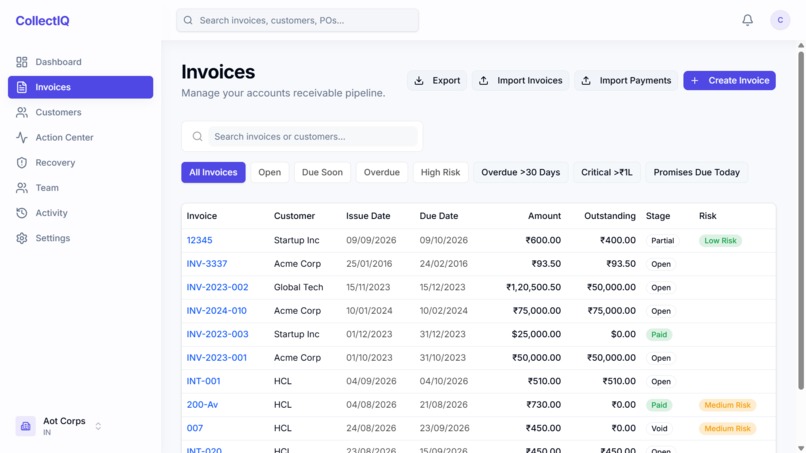Apply Overdue >30 Days filter
Screen dimensions: 806x453
coord(521,173)
